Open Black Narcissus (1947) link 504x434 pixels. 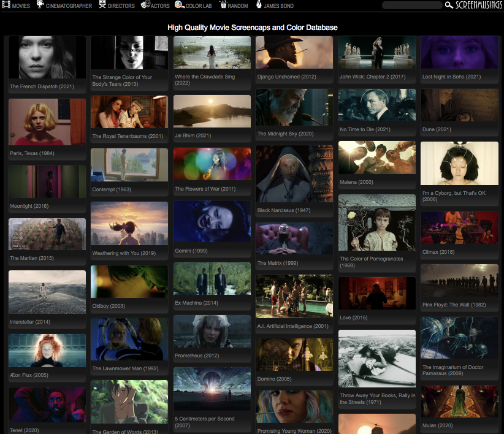pos(284,210)
